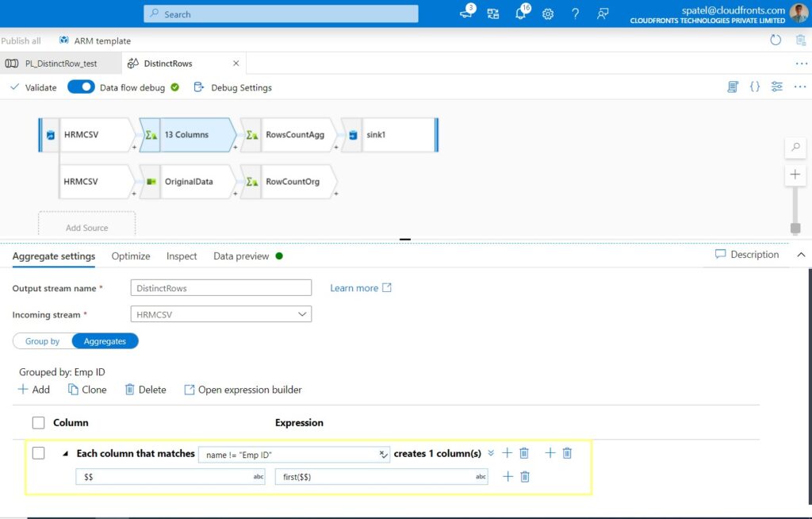Click Delete button above column list

pos(146,390)
